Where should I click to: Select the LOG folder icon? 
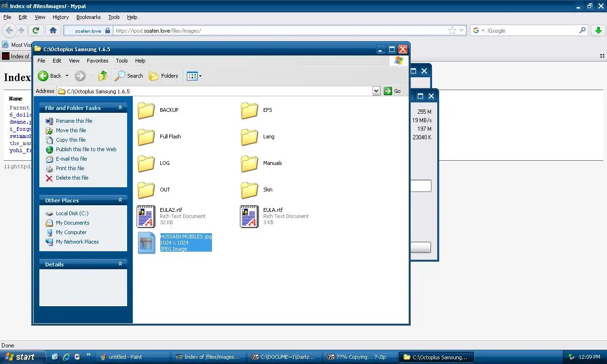click(x=146, y=164)
